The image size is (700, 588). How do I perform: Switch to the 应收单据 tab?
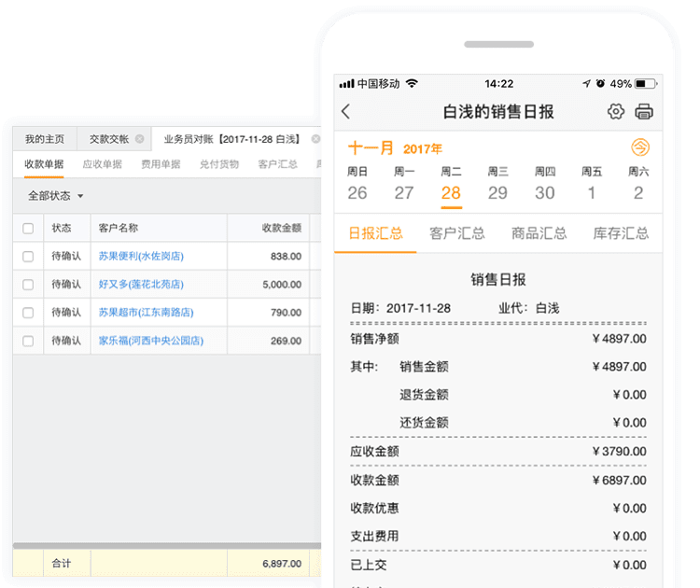pyautogui.click(x=103, y=164)
